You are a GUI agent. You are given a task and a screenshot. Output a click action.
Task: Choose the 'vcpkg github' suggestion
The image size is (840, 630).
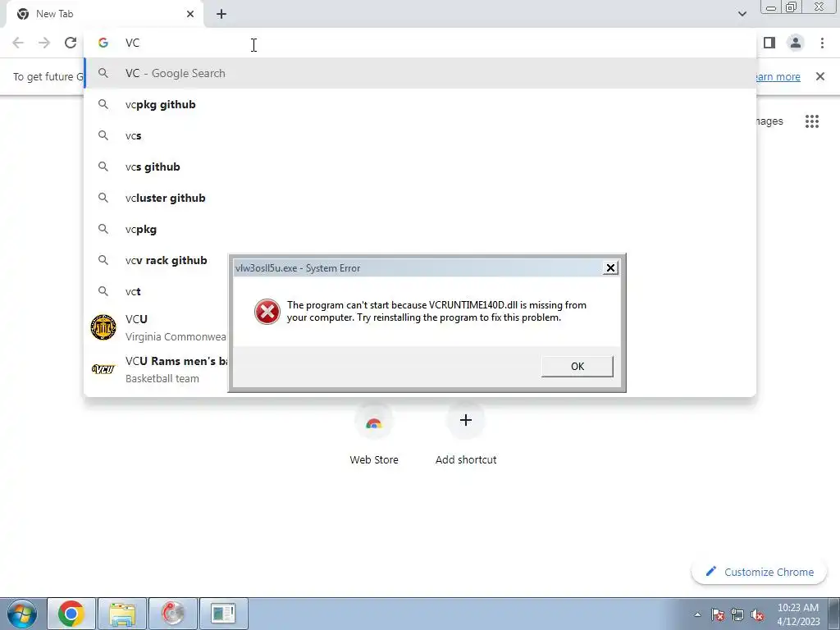pyautogui.click(x=420, y=104)
